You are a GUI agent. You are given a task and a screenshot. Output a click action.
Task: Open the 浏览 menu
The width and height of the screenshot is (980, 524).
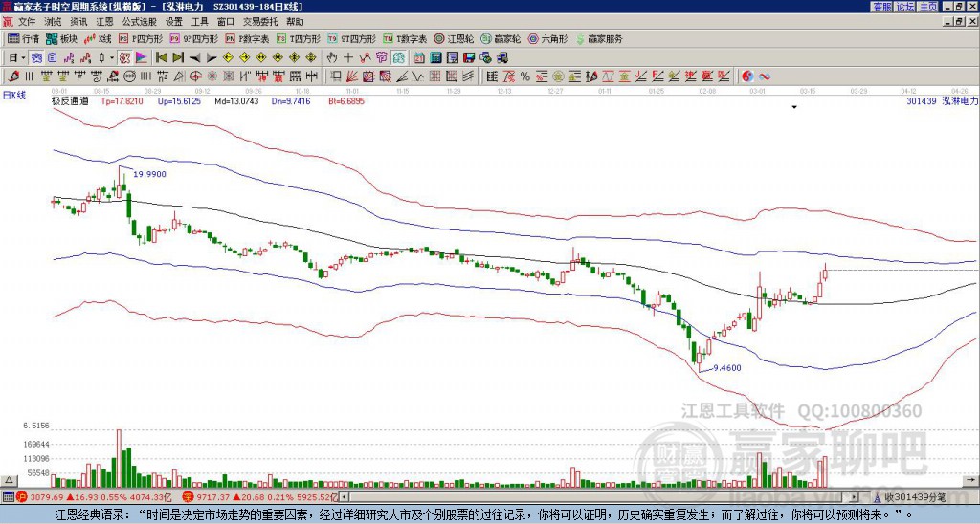54,22
